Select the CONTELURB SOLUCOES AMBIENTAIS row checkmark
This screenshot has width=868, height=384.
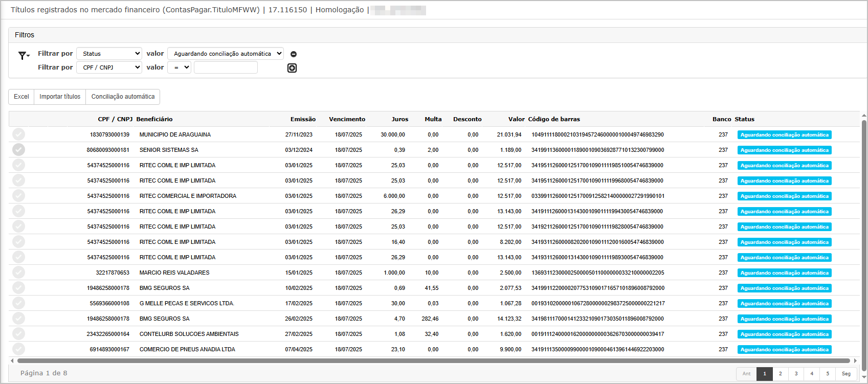(18, 334)
